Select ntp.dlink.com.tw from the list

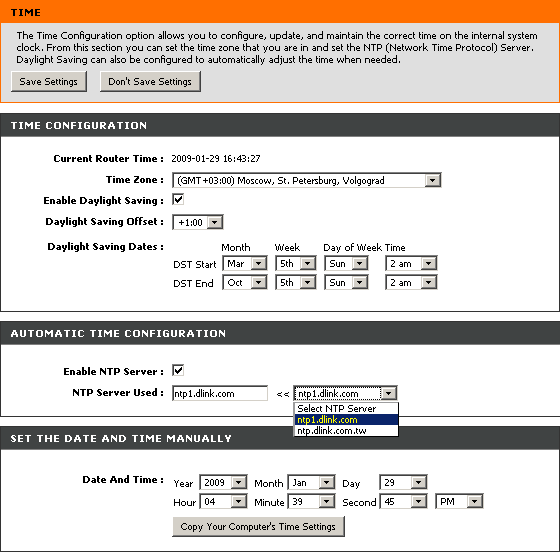pyautogui.click(x=346, y=431)
